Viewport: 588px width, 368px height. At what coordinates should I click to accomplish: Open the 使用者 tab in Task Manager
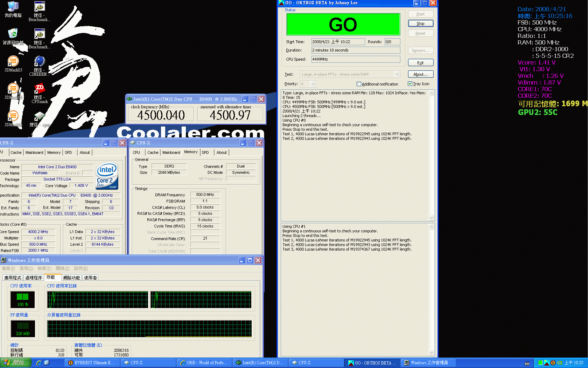(x=90, y=278)
